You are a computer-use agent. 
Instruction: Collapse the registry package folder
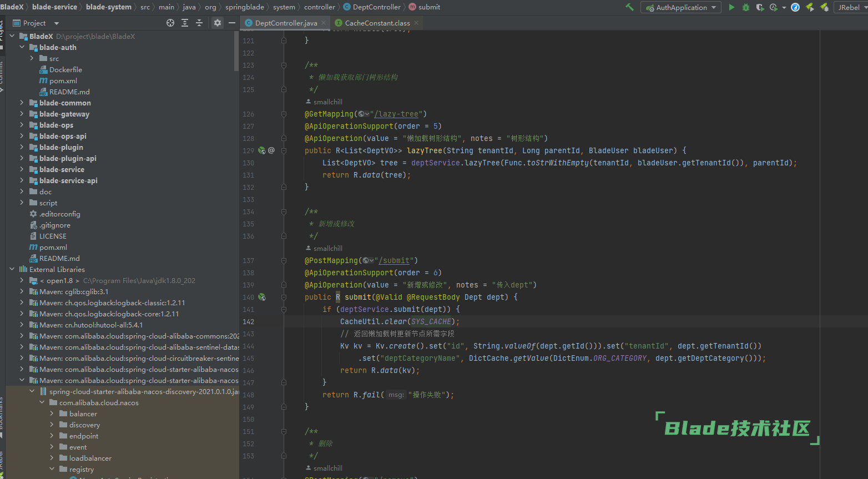coord(52,469)
